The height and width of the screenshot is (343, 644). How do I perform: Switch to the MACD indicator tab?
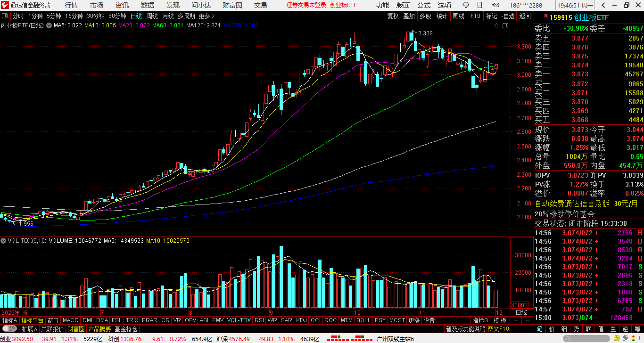coord(70,320)
